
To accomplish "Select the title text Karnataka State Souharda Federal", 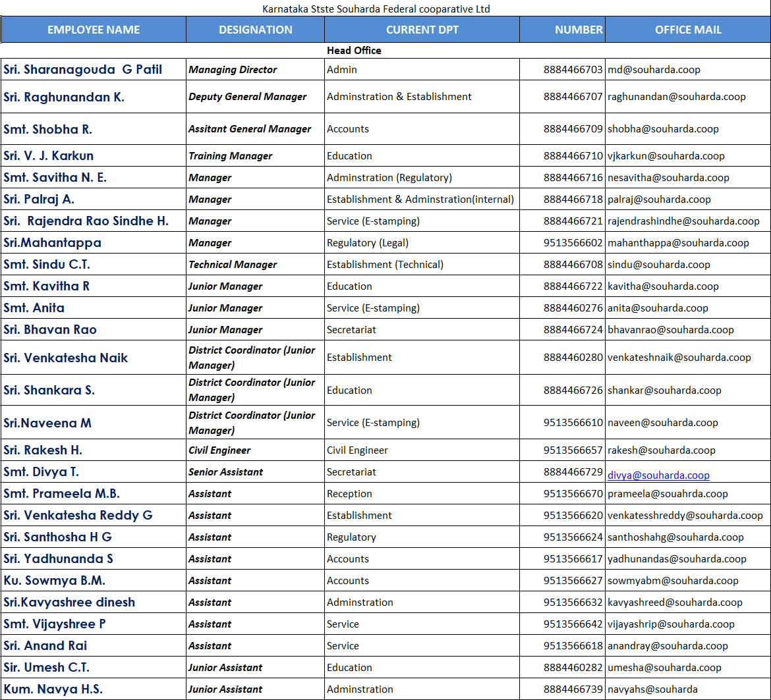I will pyautogui.click(x=376, y=9).
